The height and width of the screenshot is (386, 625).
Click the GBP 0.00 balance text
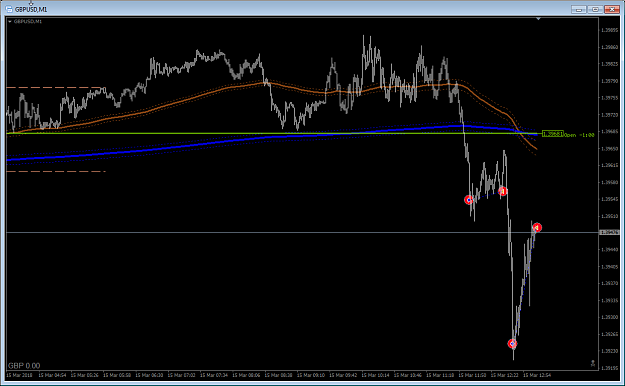click(x=24, y=366)
